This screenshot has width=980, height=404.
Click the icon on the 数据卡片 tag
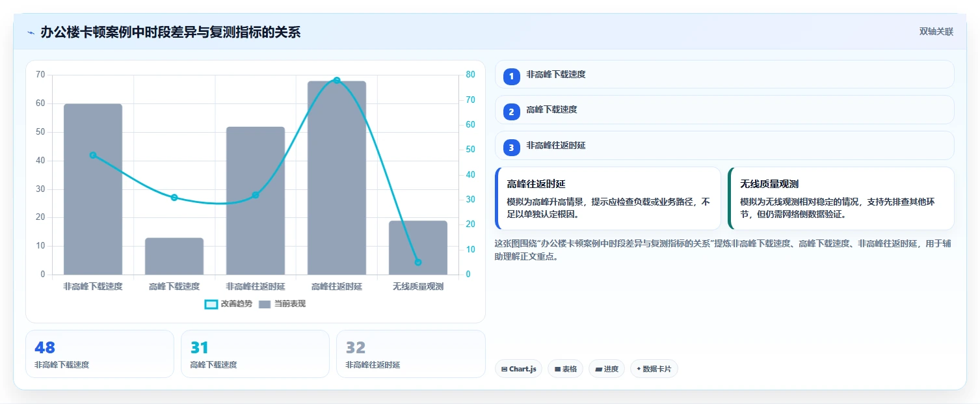(x=639, y=369)
